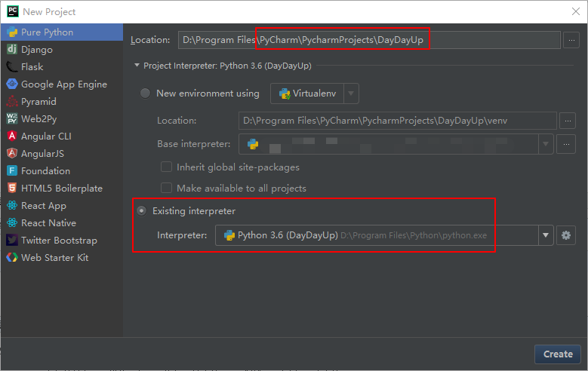The image size is (588, 371).
Task: Click the AngularJS shield icon
Action: coord(12,153)
